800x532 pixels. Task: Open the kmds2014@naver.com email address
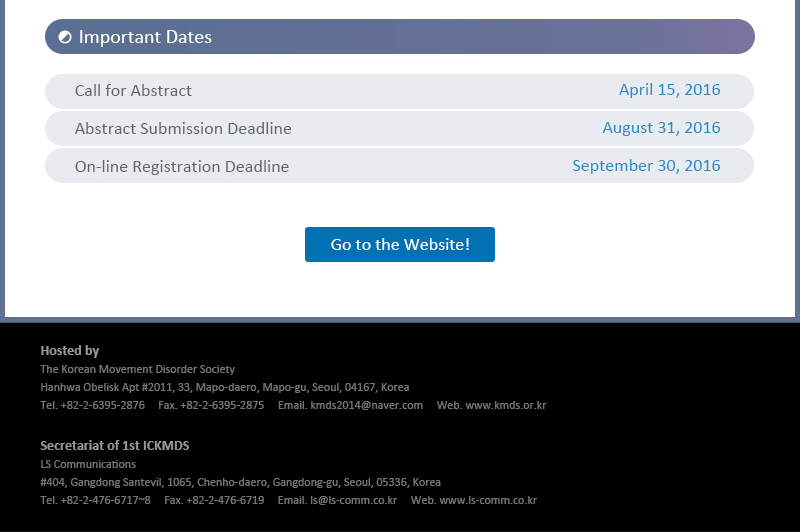coord(366,405)
